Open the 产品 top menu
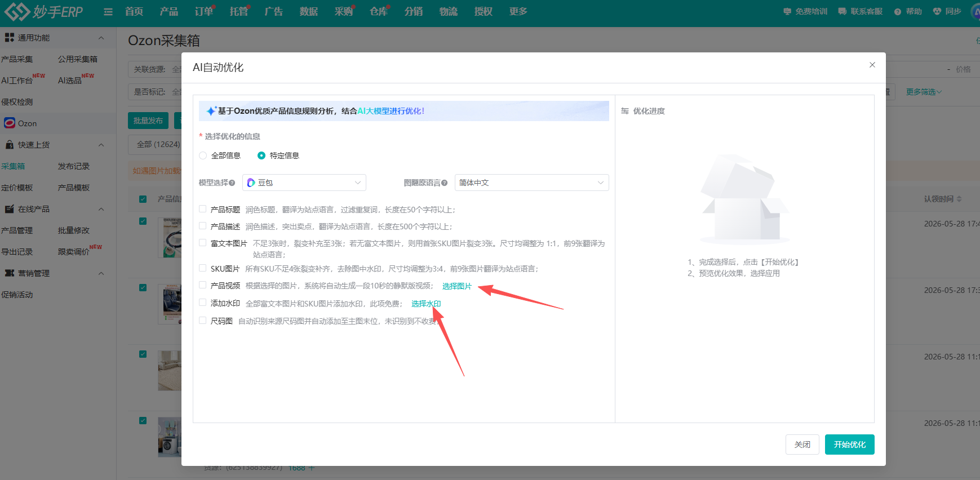 click(169, 11)
